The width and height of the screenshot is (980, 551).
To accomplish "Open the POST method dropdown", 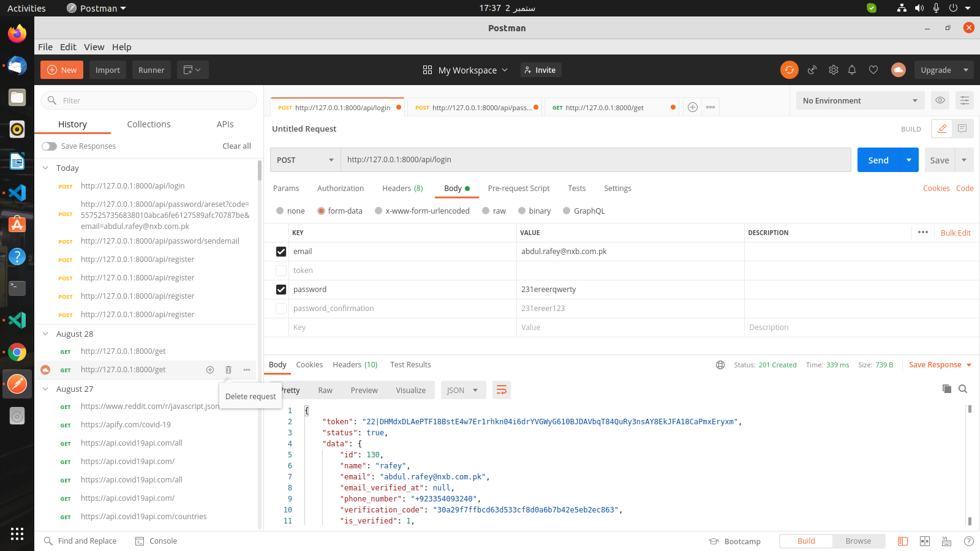I will pos(304,160).
